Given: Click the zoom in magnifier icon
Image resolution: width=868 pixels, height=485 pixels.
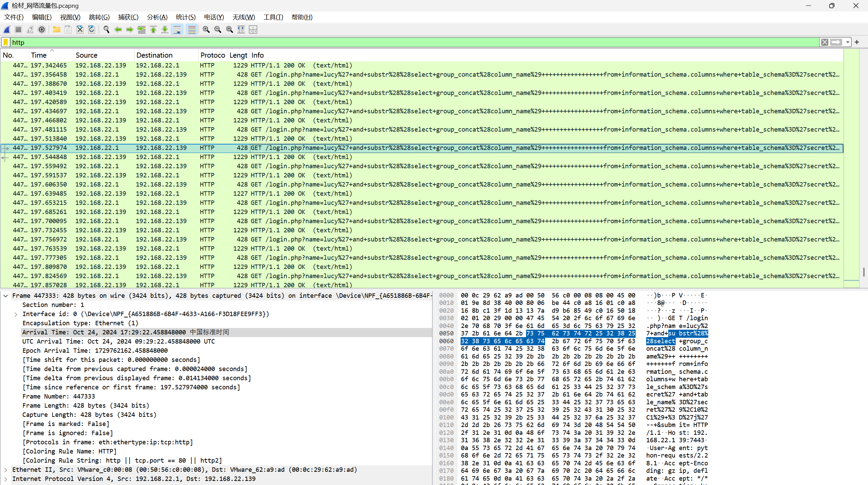Looking at the screenshot, I should [x=206, y=30].
